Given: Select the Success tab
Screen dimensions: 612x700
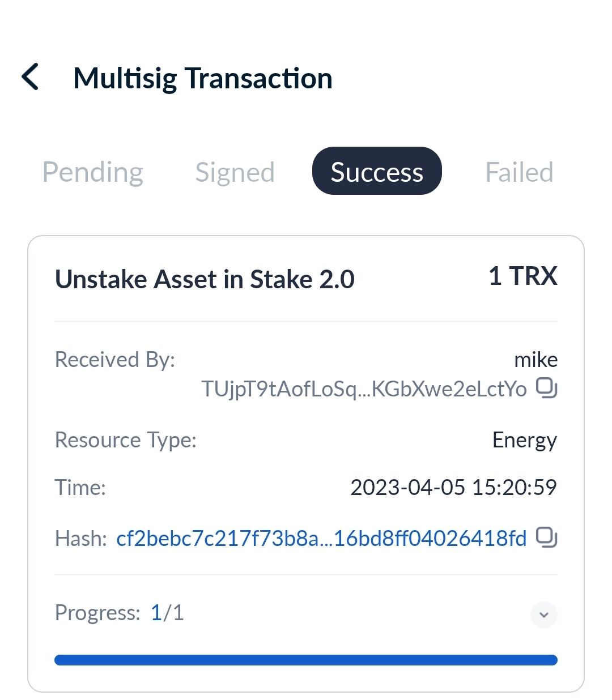Looking at the screenshot, I should (x=377, y=171).
